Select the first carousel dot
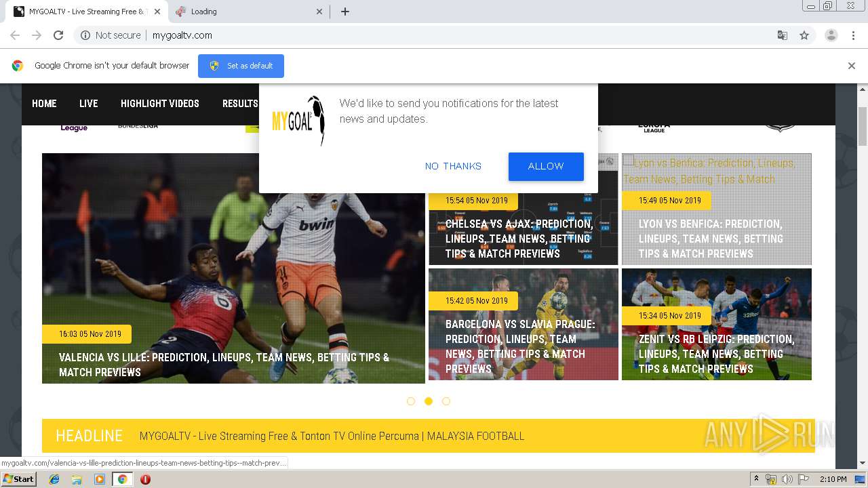This screenshot has width=868, height=488. click(411, 401)
